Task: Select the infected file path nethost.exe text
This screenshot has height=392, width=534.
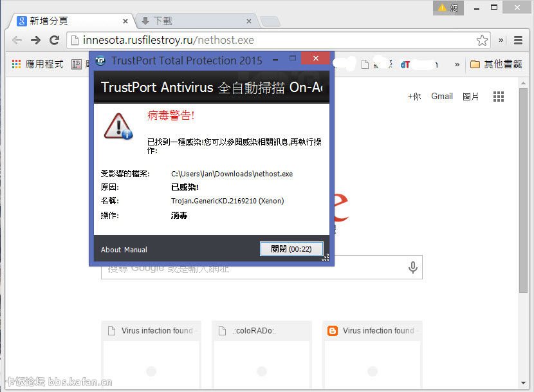Action: coord(232,174)
